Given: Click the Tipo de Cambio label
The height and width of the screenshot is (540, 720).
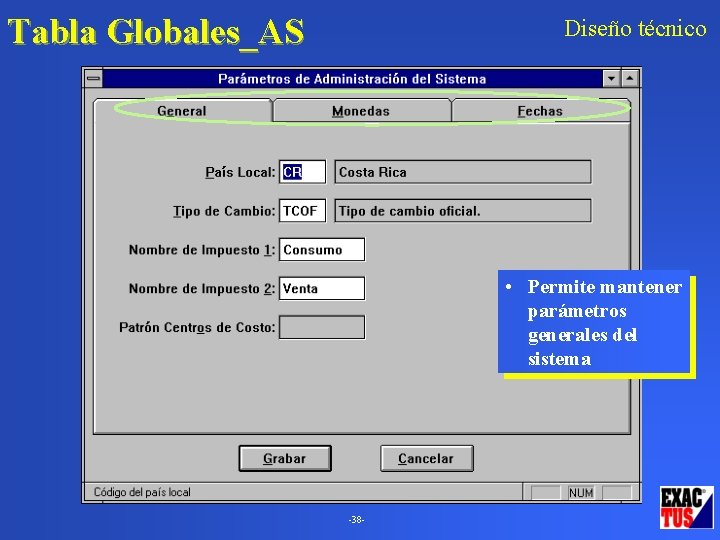Looking at the screenshot, I should [224, 211].
